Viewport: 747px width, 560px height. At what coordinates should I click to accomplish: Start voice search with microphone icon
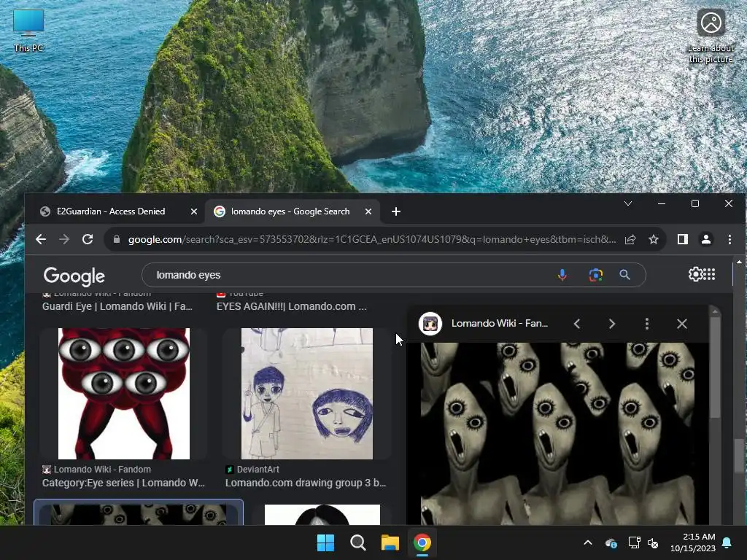click(562, 275)
